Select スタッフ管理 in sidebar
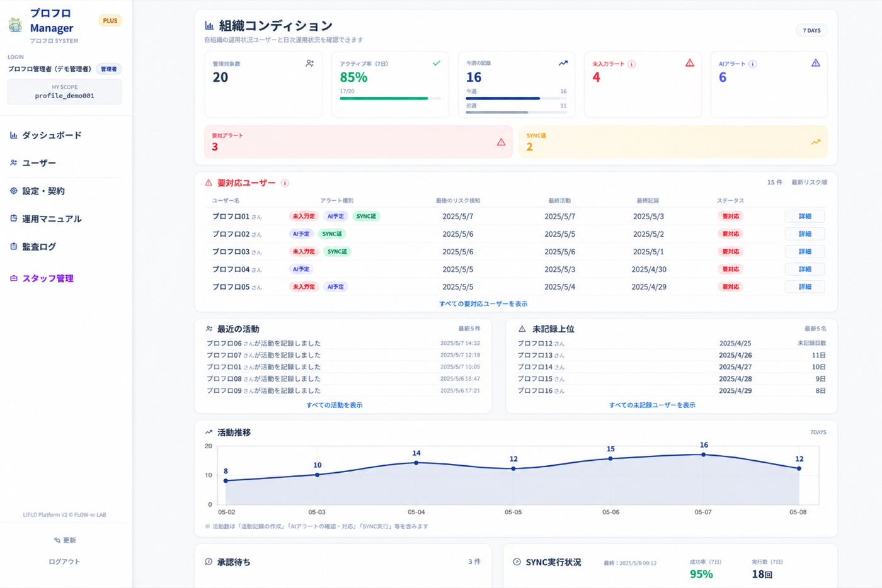The width and height of the screenshot is (882, 588). coord(48,278)
